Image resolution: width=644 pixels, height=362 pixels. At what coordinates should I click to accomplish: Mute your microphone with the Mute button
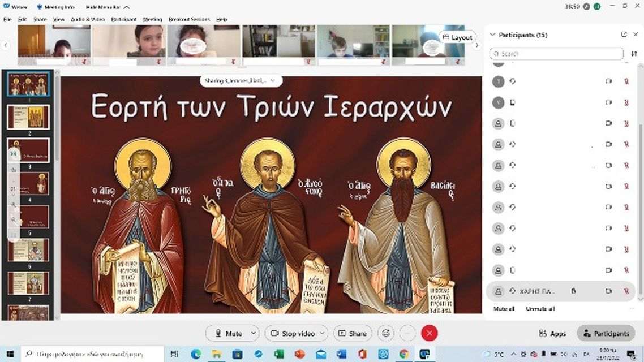click(229, 333)
